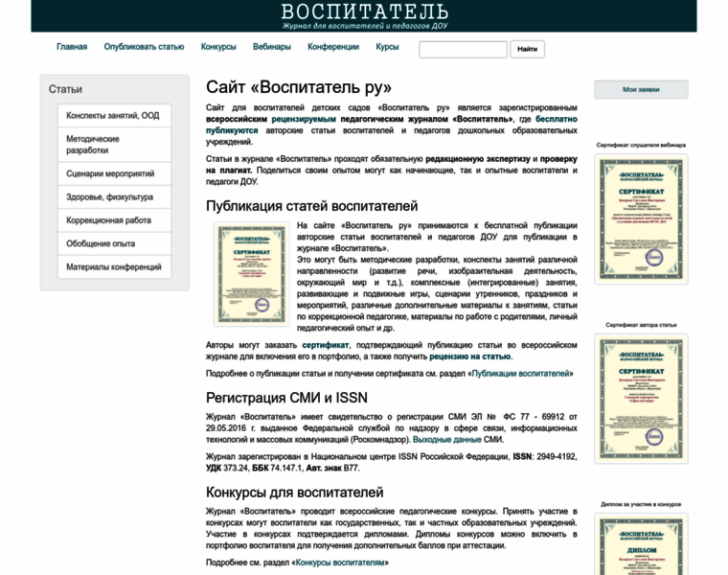The image size is (728, 575).
Task: Open the certificate thumbnail inside the article
Action: (x=252, y=274)
